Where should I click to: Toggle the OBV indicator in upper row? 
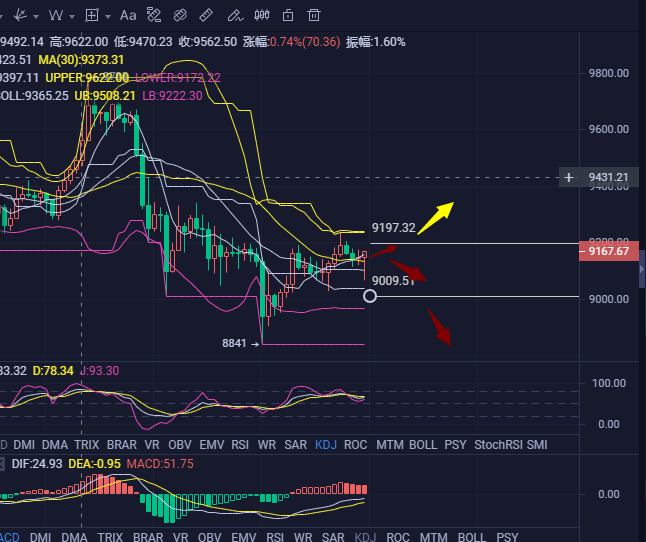(180, 444)
